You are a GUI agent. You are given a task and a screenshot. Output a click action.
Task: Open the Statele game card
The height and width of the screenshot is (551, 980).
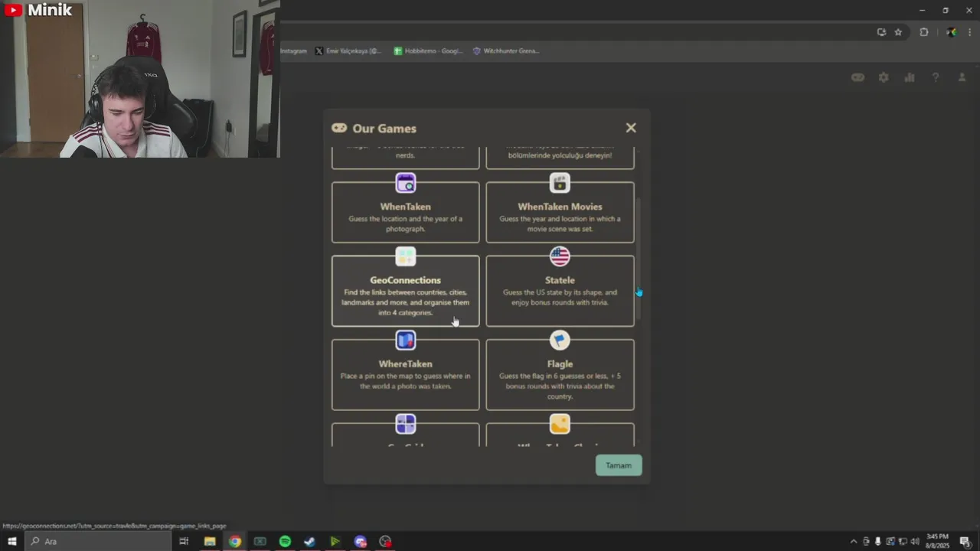[560, 291]
